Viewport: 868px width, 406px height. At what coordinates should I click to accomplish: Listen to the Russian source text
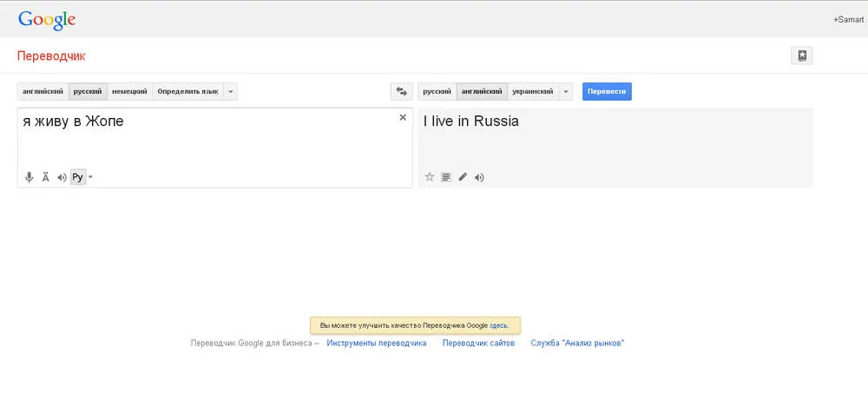pyautogui.click(x=62, y=177)
